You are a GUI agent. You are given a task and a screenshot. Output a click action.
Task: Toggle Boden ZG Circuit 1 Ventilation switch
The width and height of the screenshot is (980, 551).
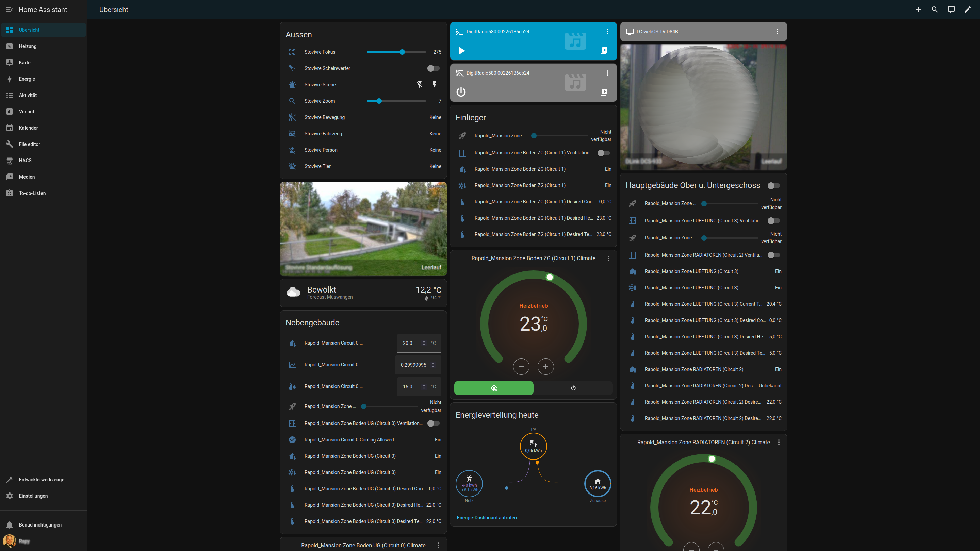click(x=603, y=153)
